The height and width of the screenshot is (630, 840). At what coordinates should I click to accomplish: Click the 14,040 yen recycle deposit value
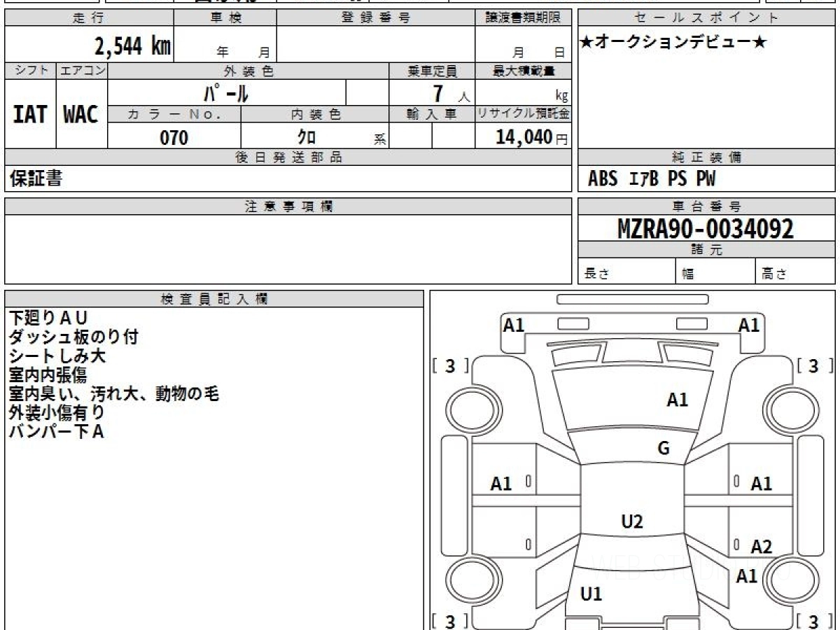(x=532, y=137)
